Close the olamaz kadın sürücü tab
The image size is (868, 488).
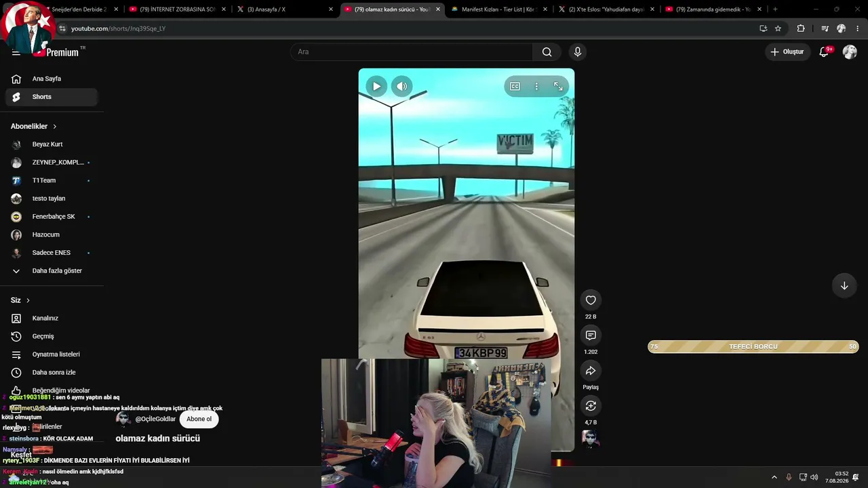click(x=438, y=9)
